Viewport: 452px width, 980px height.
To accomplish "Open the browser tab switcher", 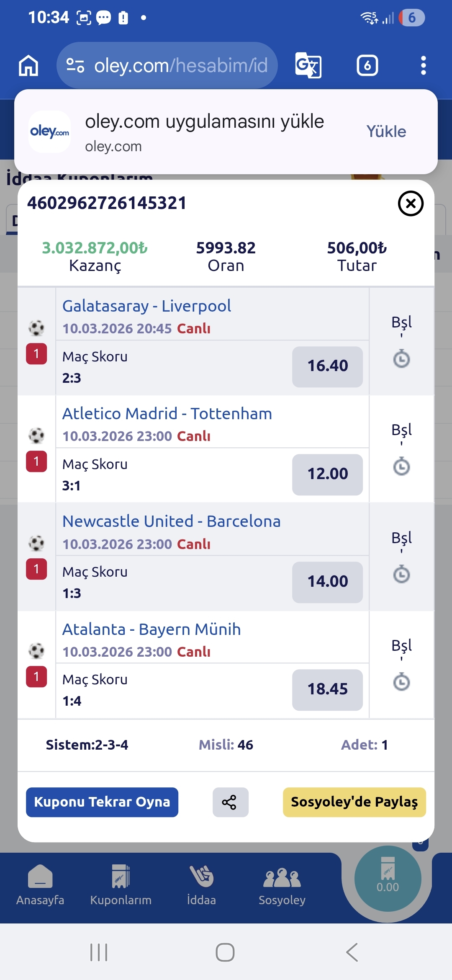I will tap(367, 66).
